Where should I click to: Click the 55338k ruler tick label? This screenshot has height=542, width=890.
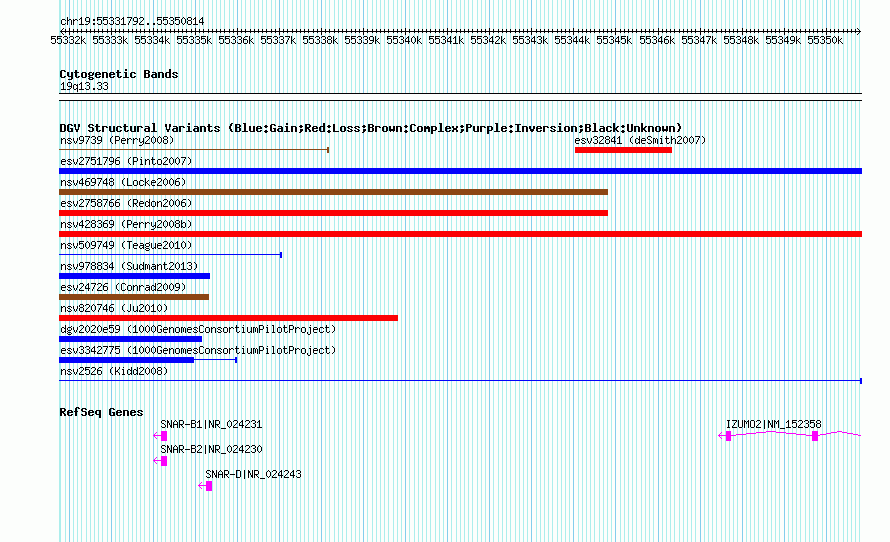coord(320,41)
